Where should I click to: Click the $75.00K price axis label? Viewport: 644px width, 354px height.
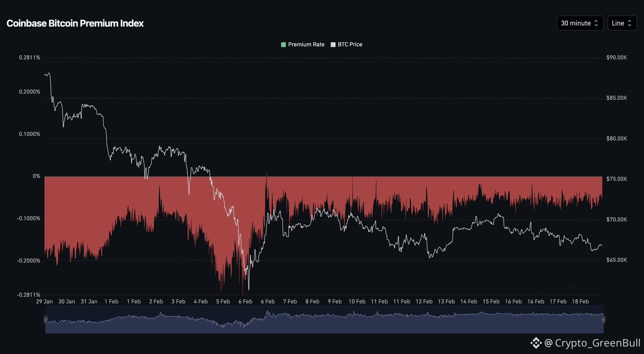pyautogui.click(x=617, y=179)
